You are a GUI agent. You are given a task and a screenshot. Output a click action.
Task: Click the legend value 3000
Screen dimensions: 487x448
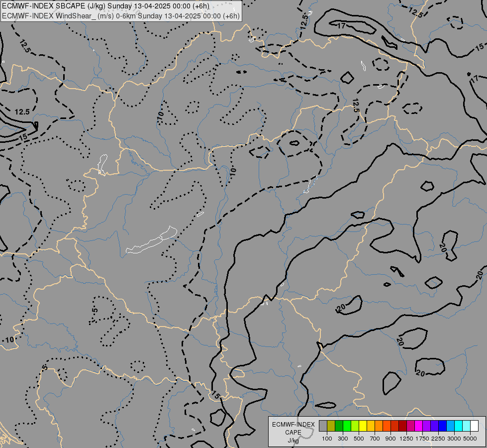tap(454, 439)
